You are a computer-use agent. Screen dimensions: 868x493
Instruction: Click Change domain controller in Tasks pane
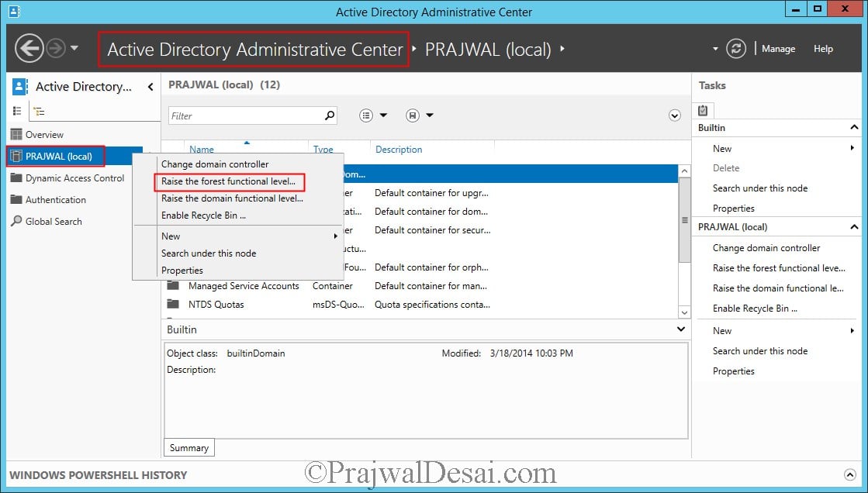pyautogui.click(x=766, y=248)
